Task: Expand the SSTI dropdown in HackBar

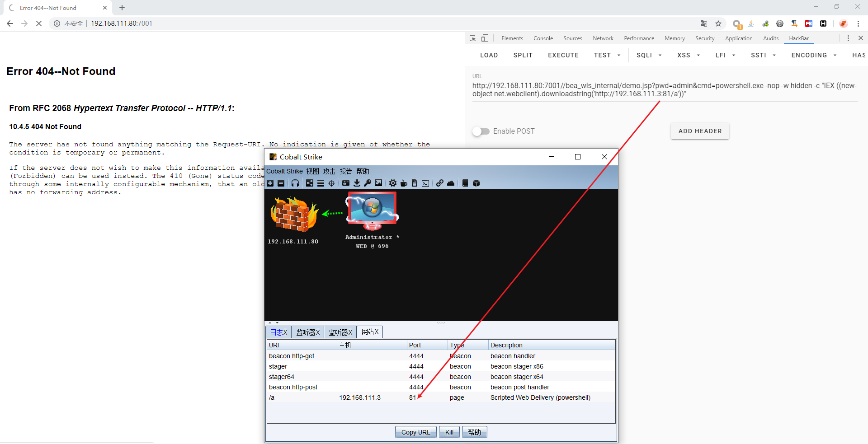Action: [763, 55]
